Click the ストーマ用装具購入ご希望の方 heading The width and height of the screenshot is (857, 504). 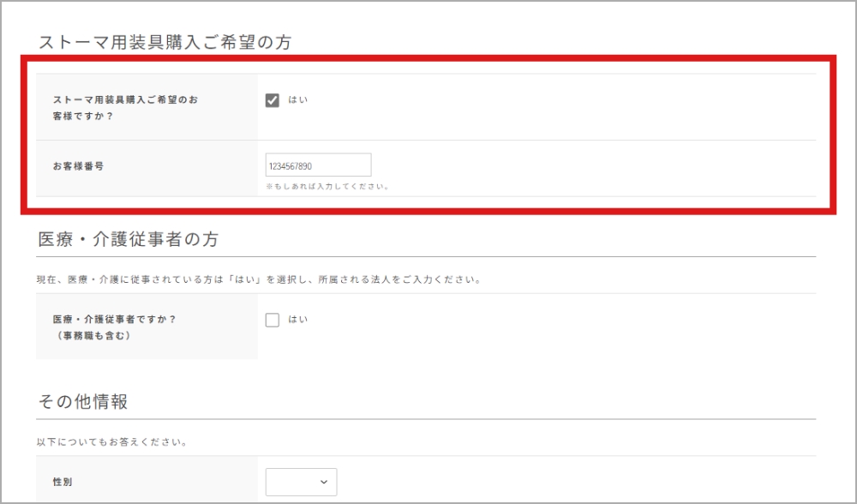click(x=165, y=42)
